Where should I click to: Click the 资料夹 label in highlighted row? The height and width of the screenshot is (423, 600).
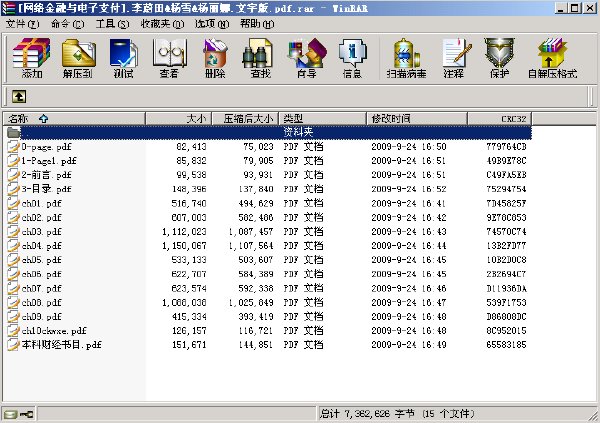298,132
